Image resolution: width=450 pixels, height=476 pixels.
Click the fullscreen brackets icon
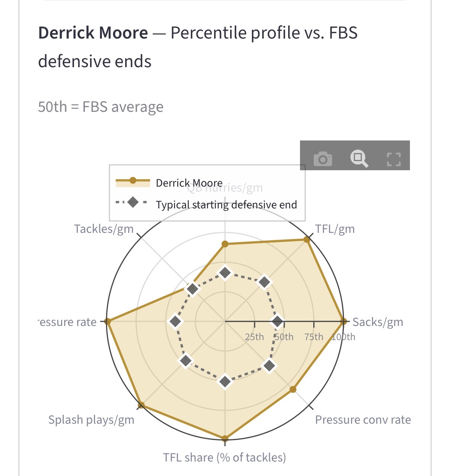tap(394, 159)
